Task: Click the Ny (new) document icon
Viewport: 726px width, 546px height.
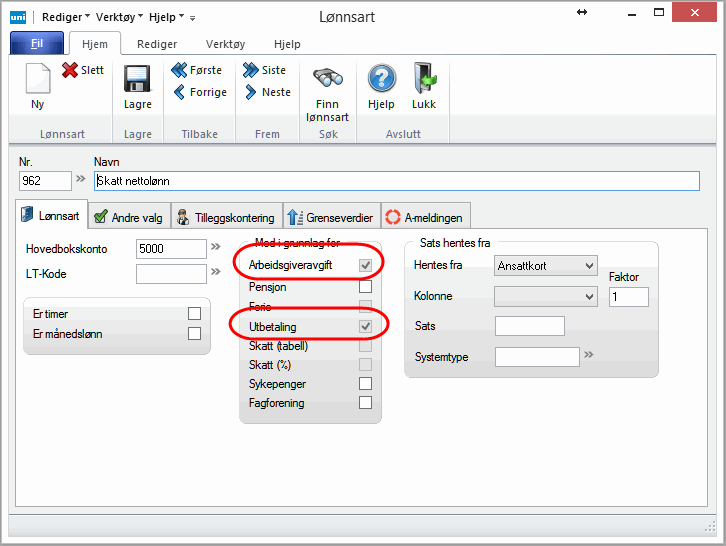Action: (37, 80)
